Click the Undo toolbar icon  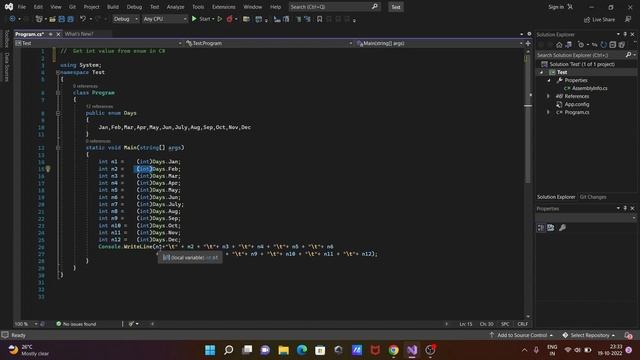click(x=83, y=19)
